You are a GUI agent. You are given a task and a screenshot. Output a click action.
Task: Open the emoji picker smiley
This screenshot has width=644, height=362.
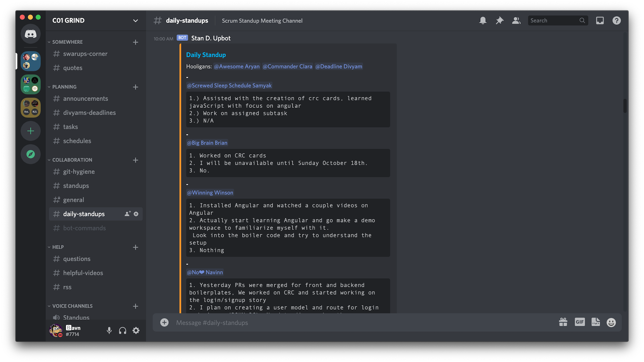(x=611, y=322)
